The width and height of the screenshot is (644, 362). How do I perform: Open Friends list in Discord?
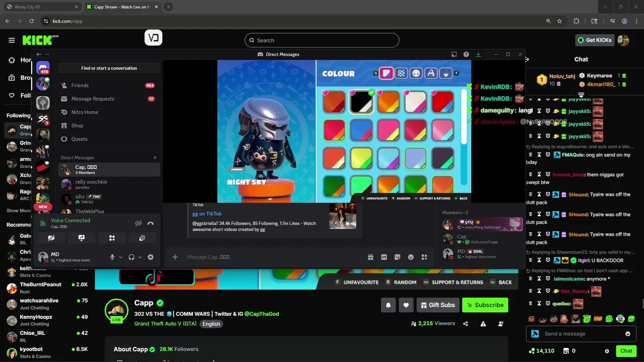(108, 85)
